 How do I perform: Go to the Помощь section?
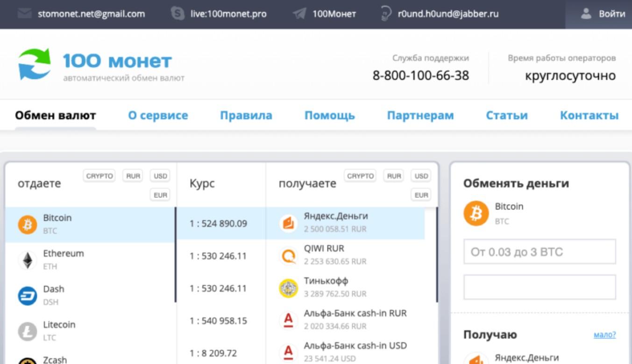click(x=330, y=115)
